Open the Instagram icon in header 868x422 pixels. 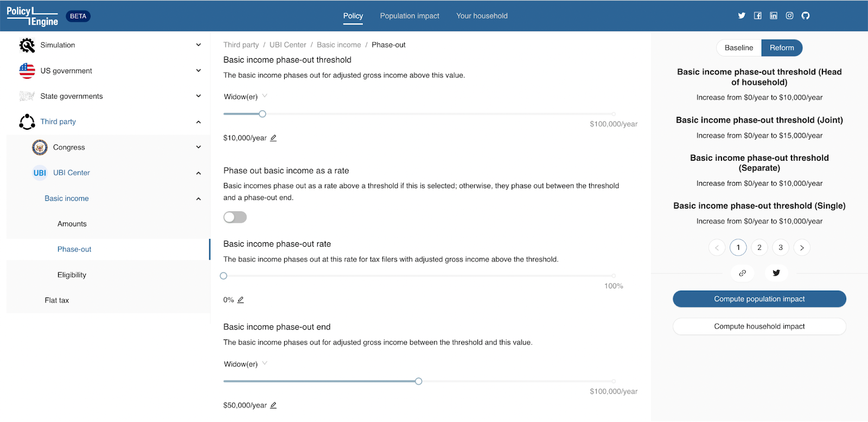(789, 16)
